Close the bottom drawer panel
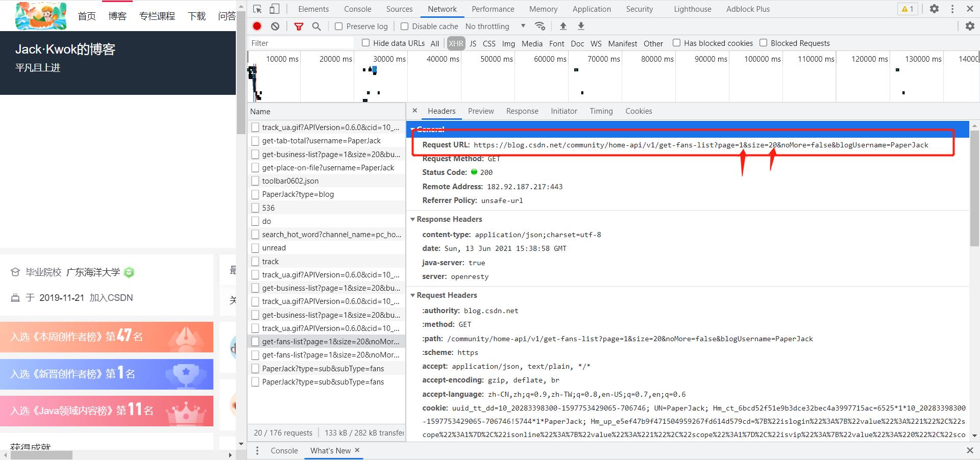The height and width of the screenshot is (460, 980). coord(970,450)
